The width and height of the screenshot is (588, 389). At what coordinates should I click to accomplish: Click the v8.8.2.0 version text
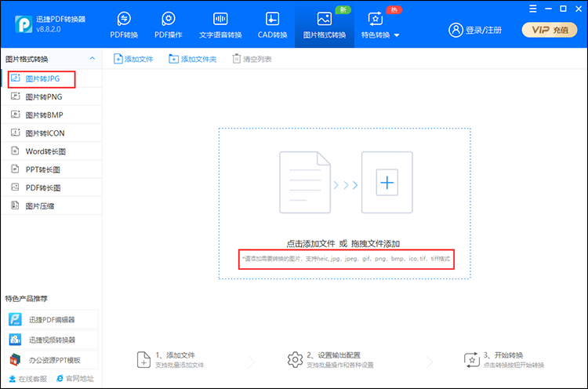(x=49, y=29)
